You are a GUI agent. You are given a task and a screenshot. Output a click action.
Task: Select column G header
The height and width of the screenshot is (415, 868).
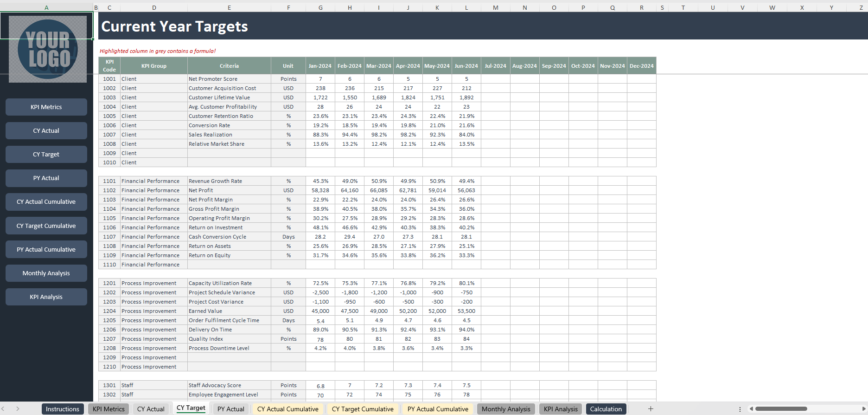click(x=320, y=7)
